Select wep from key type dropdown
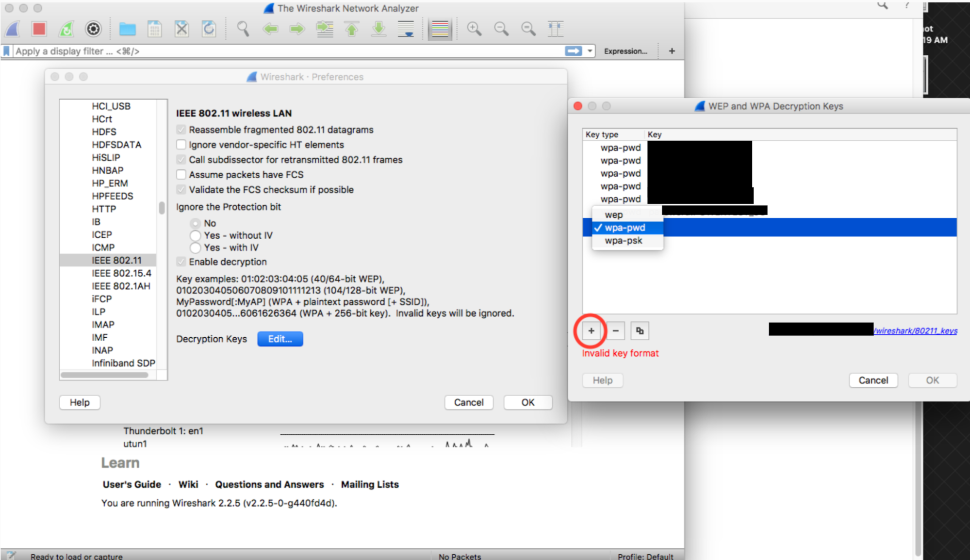 click(x=613, y=214)
